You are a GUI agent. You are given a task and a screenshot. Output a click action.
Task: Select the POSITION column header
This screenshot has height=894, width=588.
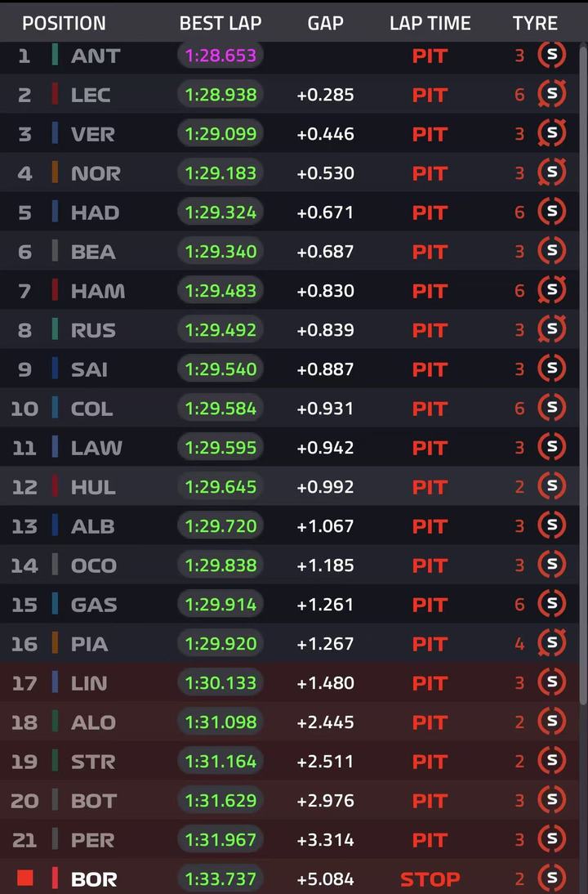[64, 24]
